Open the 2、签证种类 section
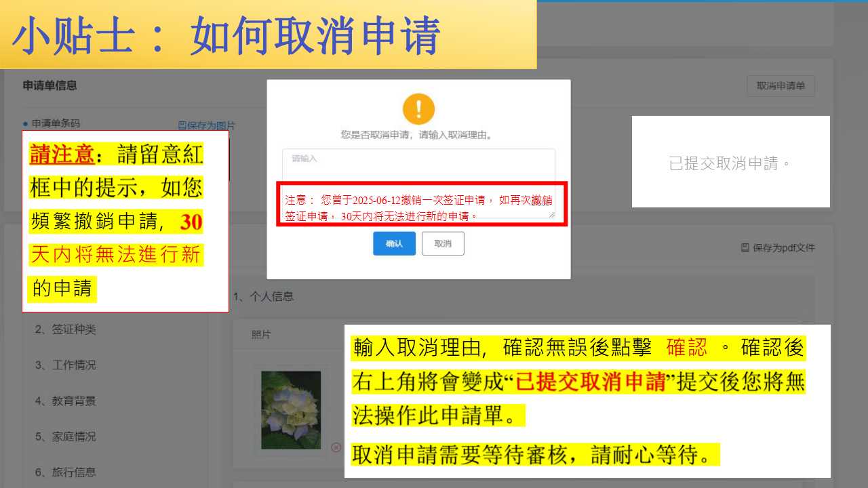 (66, 329)
